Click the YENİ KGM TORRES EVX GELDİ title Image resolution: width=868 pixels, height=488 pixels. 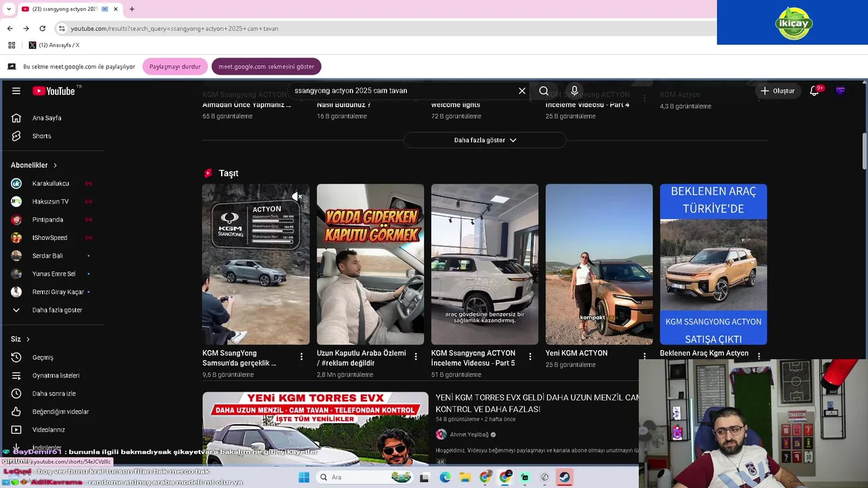tap(537, 403)
